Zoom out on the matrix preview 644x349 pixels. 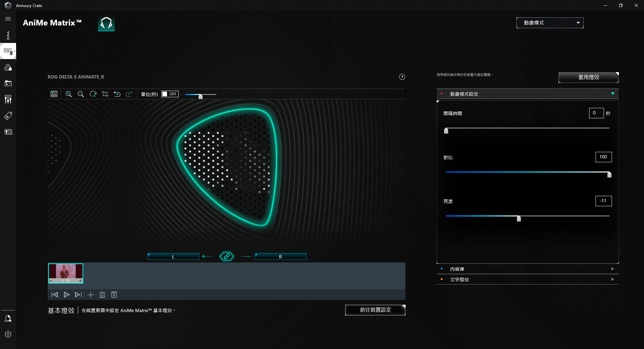(81, 94)
